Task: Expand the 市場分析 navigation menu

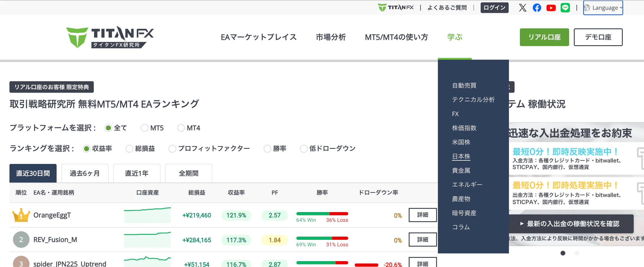Action: click(x=331, y=37)
